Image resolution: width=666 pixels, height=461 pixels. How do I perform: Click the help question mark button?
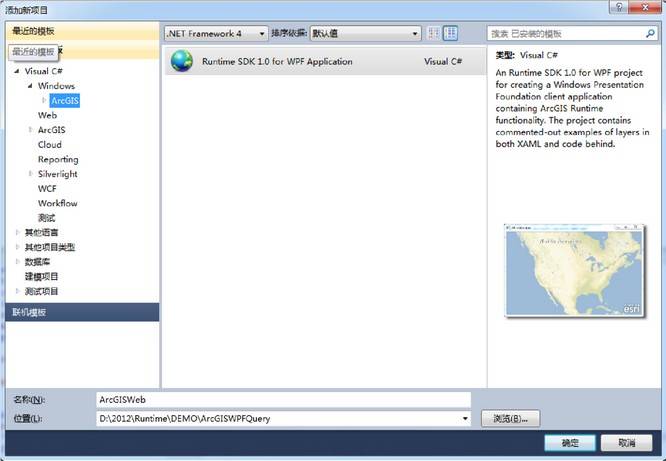pyautogui.click(x=619, y=7)
